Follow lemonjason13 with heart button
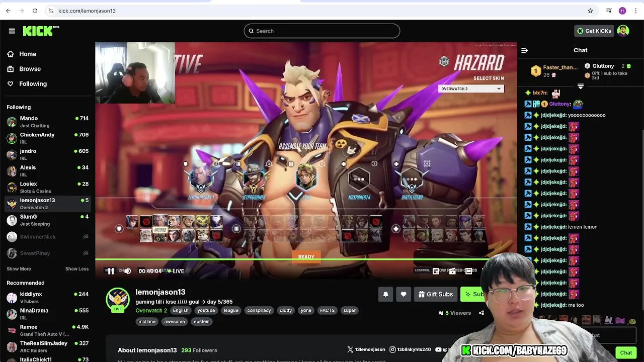The image size is (644, 362). click(404, 294)
